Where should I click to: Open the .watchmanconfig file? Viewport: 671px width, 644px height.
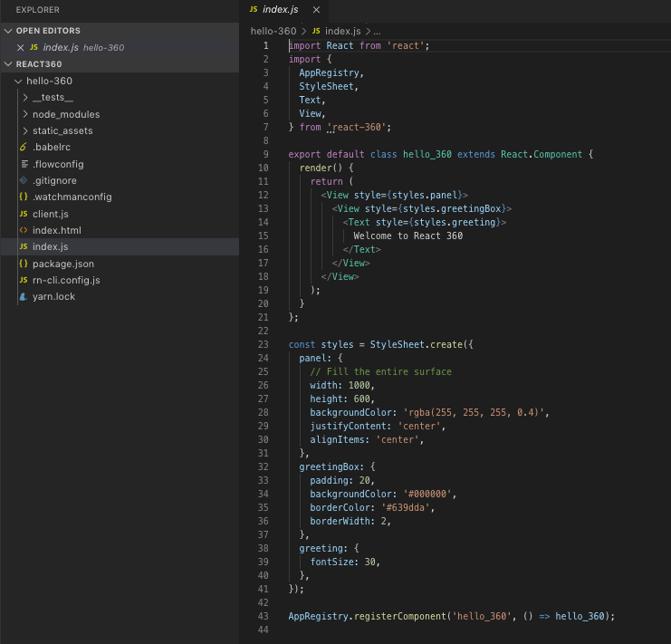tap(72, 197)
